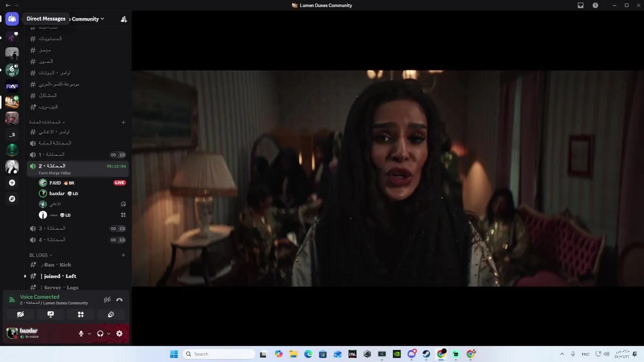Show hidden system tray icons
The width and height of the screenshot is (644, 362).
562,354
